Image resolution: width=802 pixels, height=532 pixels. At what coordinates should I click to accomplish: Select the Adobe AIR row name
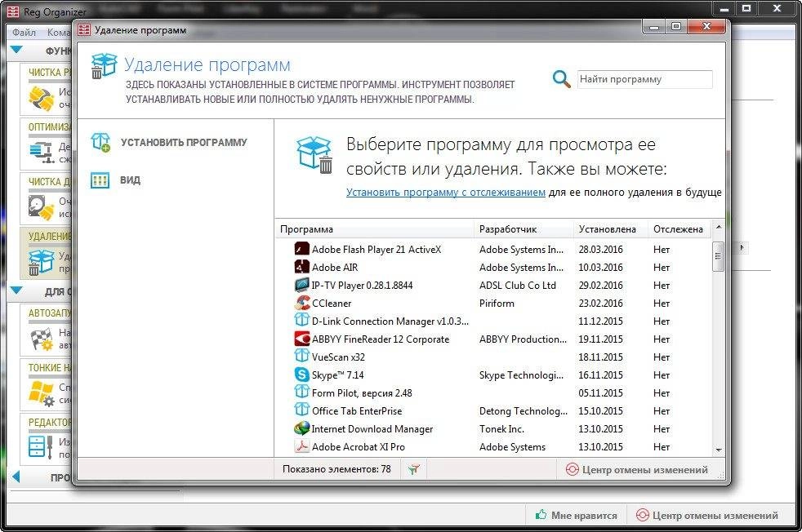coord(335,268)
